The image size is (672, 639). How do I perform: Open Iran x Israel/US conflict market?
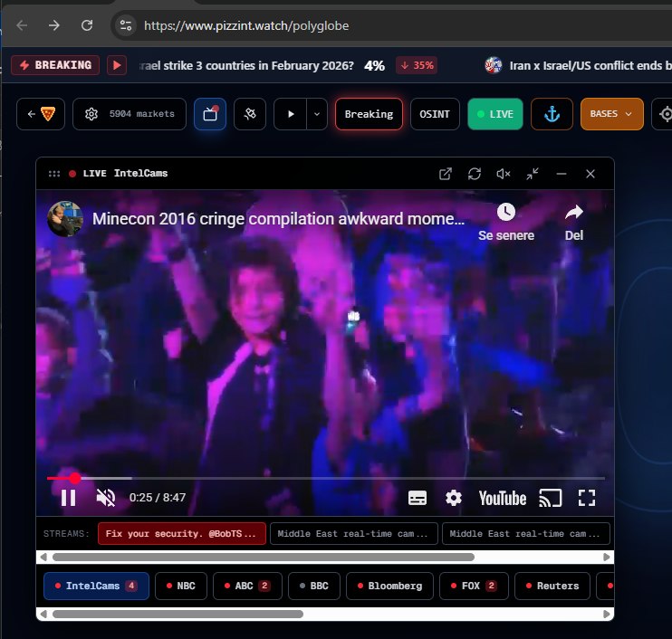click(x=579, y=65)
